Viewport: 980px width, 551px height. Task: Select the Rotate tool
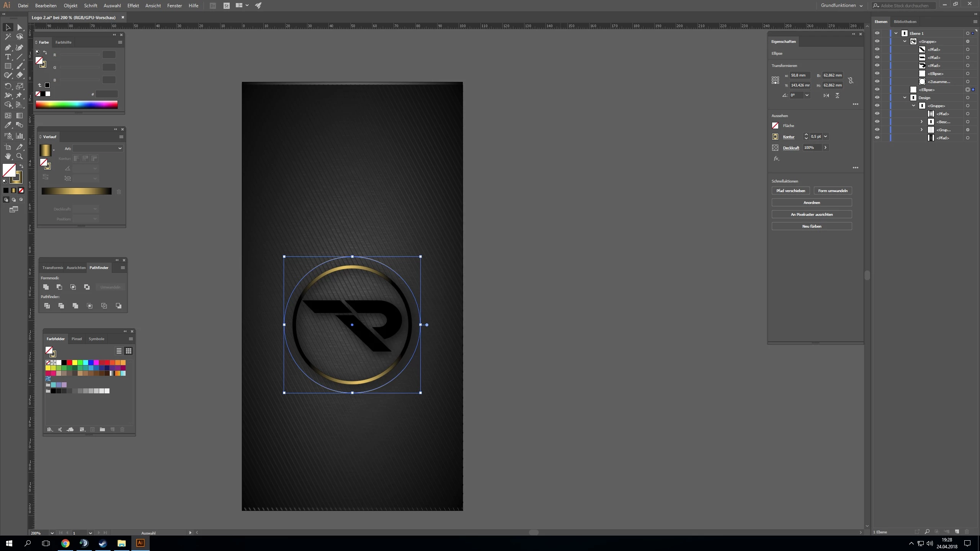[x=8, y=86]
